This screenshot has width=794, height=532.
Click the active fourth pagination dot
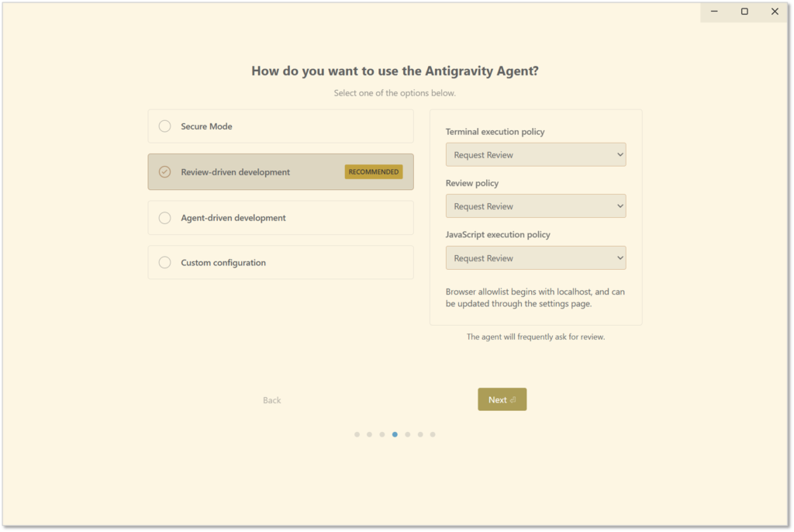point(395,434)
